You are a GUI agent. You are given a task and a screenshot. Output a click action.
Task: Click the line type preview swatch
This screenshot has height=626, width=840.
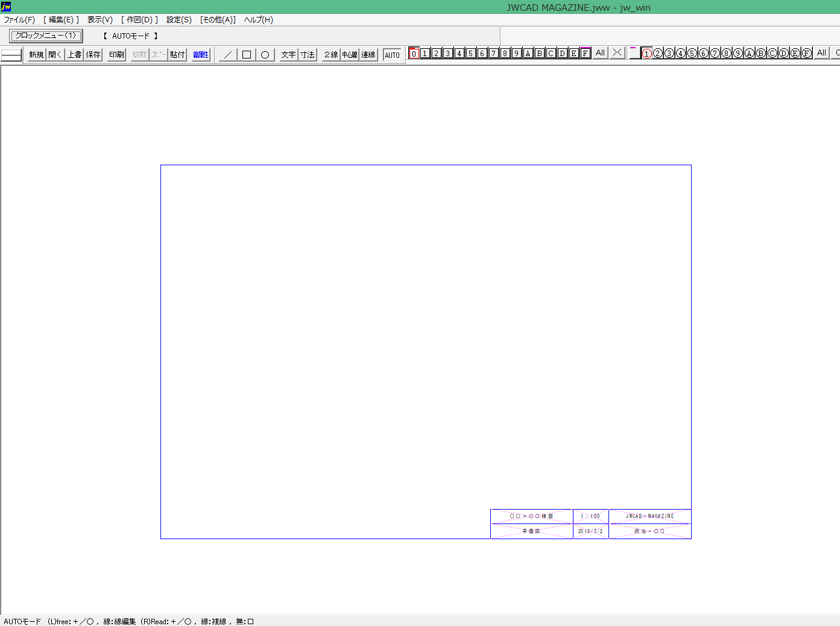tap(11, 55)
